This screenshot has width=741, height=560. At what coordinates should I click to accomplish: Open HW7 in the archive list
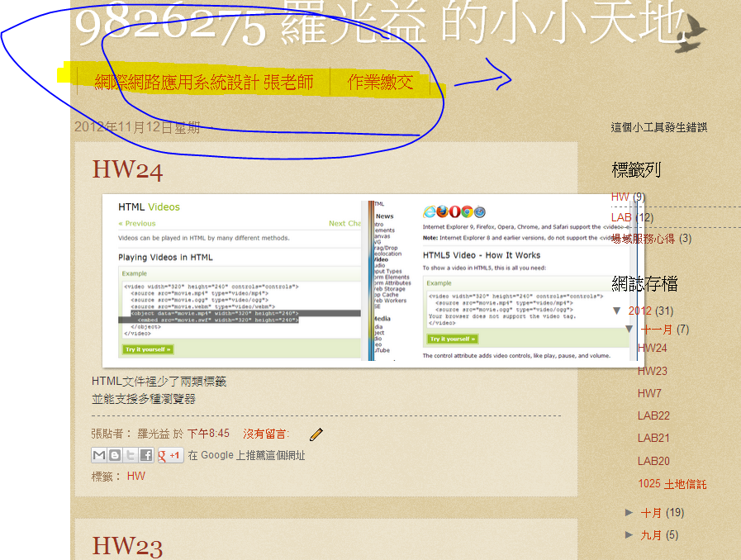[x=649, y=393]
